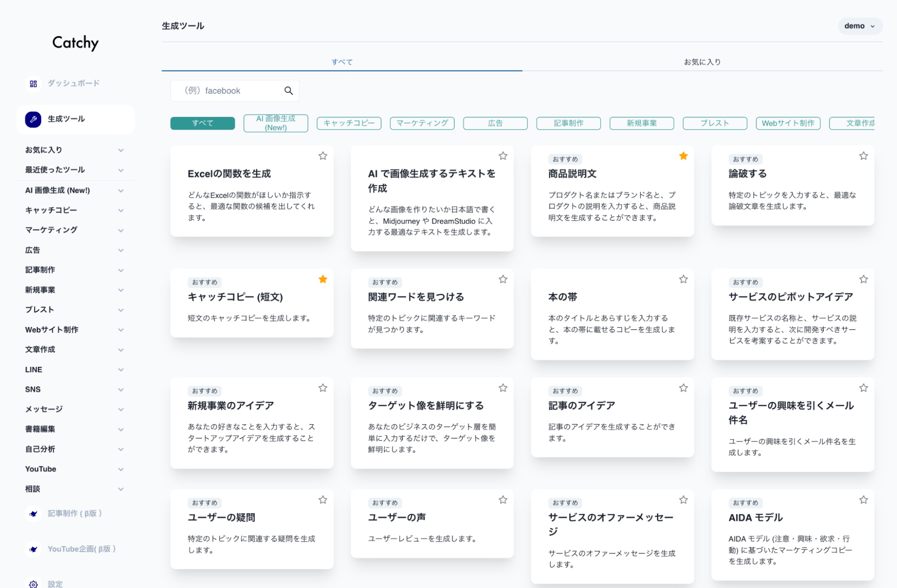The image size is (897, 588).
Task: Filter by AI 画像生成 (New!) button
Action: click(x=276, y=123)
